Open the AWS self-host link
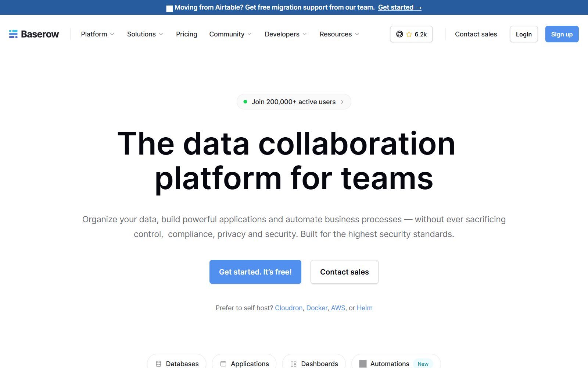 (x=338, y=308)
